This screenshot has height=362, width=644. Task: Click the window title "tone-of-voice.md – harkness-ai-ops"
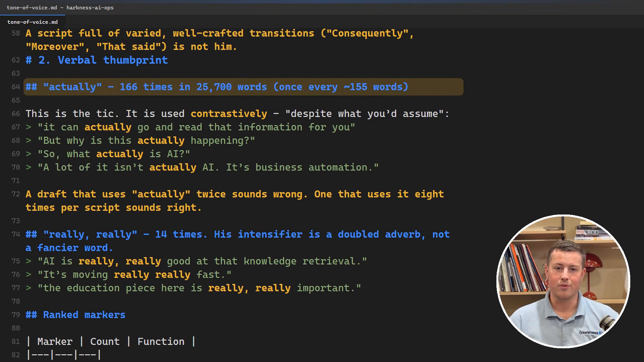pyautogui.click(x=60, y=8)
